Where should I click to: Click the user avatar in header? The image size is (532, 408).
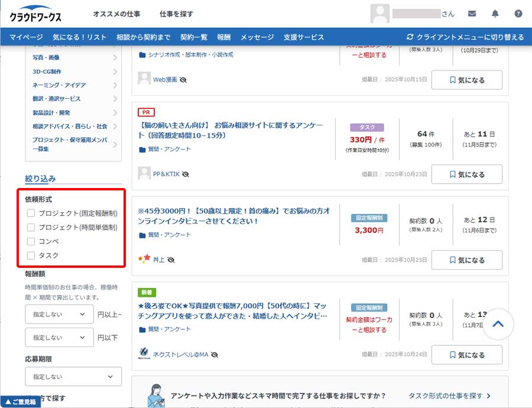(x=379, y=14)
